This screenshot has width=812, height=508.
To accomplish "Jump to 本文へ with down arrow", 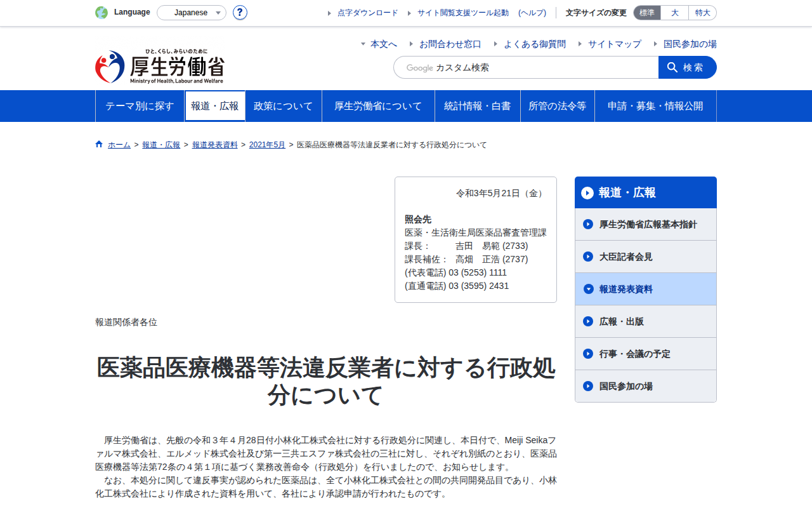I will (x=379, y=44).
